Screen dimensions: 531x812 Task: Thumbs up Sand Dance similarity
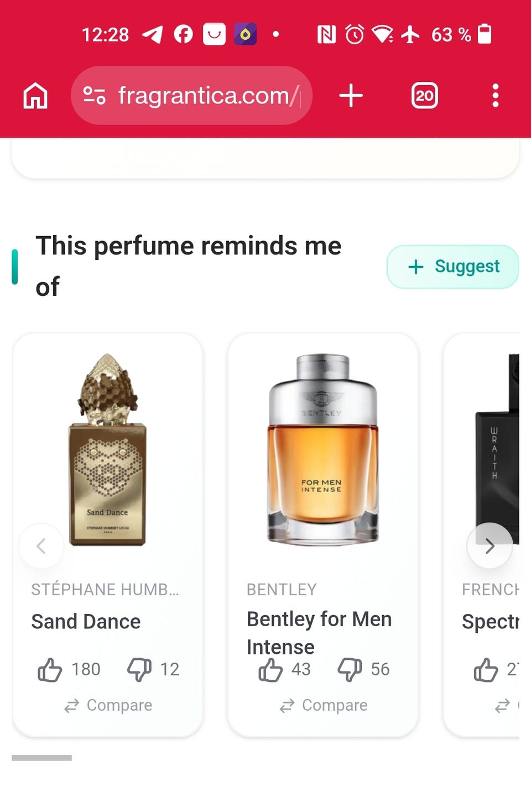50,669
